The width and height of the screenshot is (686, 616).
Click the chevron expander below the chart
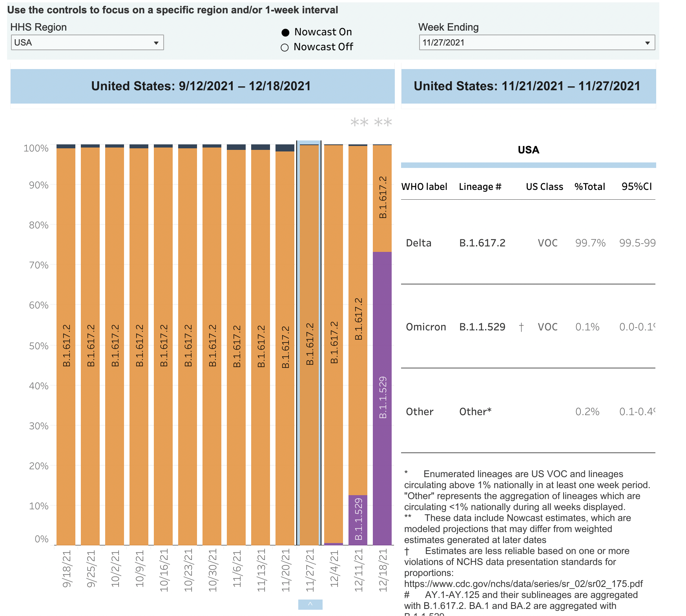(310, 604)
